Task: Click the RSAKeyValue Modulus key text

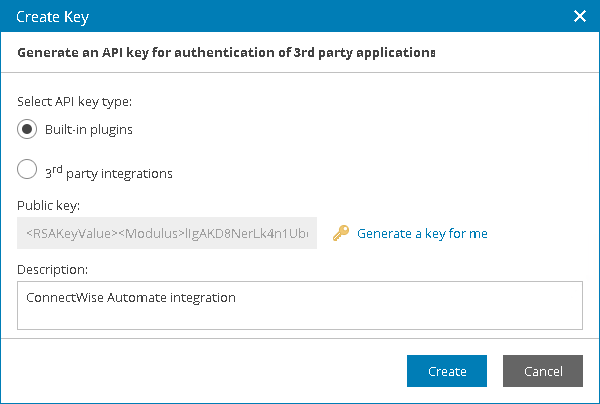Action: coord(167,234)
